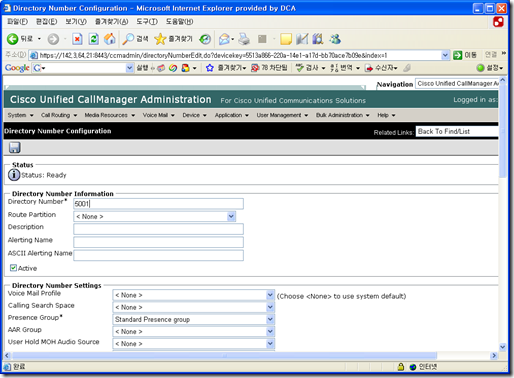
Task: Open the Voice Mail menu
Action: point(159,115)
